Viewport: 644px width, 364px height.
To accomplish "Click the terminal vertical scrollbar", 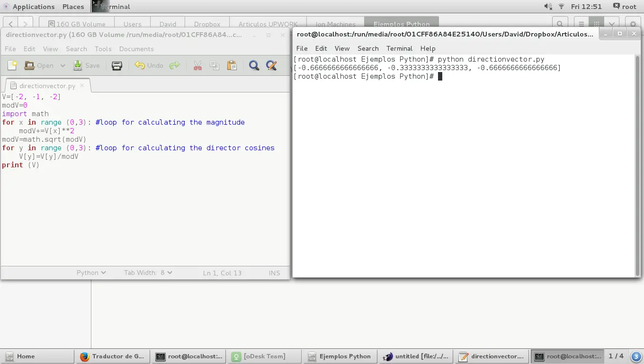I will pyautogui.click(x=637, y=165).
